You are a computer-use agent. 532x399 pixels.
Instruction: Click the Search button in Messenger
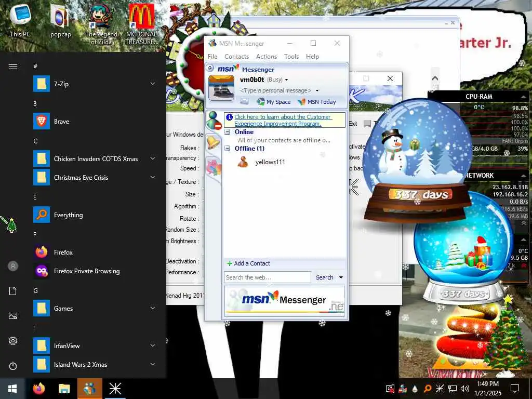point(324,277)
